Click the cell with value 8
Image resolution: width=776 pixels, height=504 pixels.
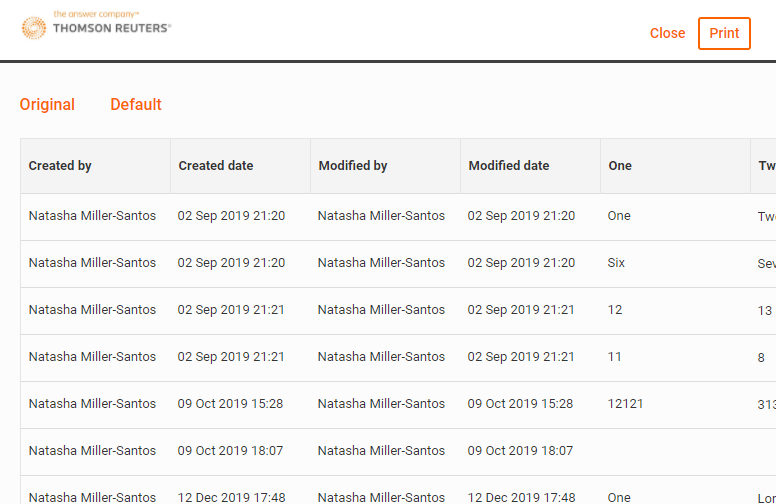[x=762, y=357]
